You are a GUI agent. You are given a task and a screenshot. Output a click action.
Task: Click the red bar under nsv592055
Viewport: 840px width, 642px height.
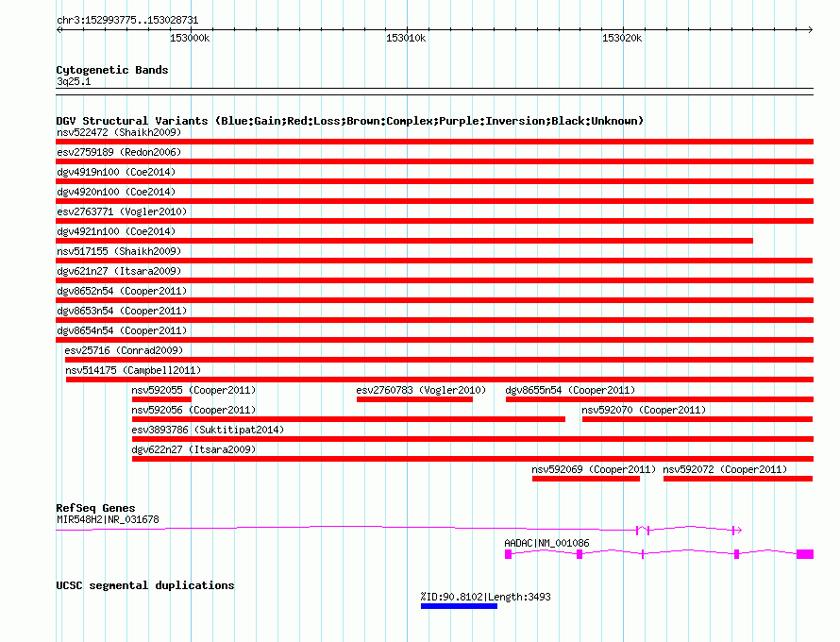(x=161, y=399)
